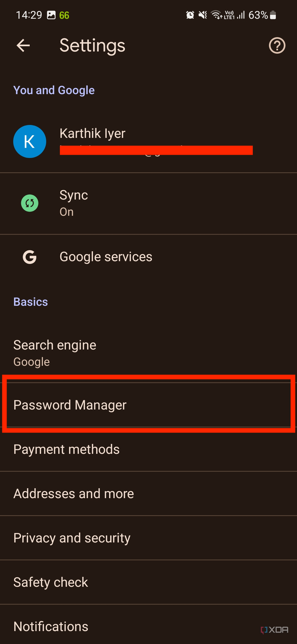Tap the Wi-Fi status bar icon

click(216, 15)
